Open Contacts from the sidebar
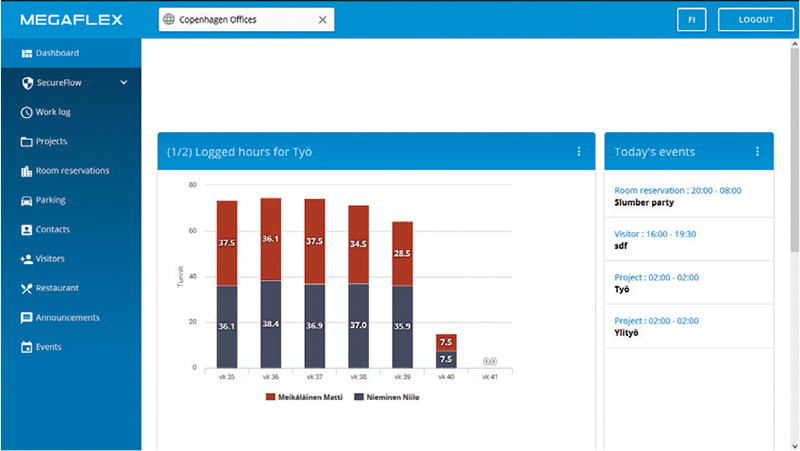The height and width of the screenshot is (451, 800). click(x=52, y=230)
